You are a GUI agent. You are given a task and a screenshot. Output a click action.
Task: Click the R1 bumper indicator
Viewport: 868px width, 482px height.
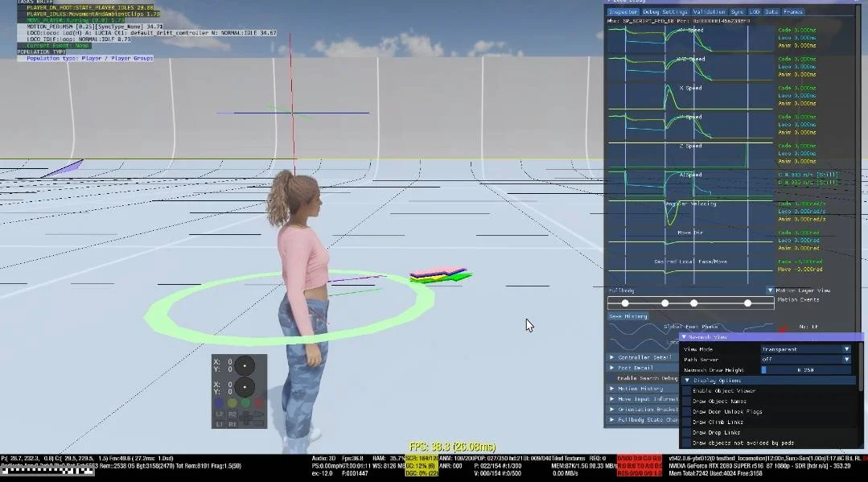(232, 424)
